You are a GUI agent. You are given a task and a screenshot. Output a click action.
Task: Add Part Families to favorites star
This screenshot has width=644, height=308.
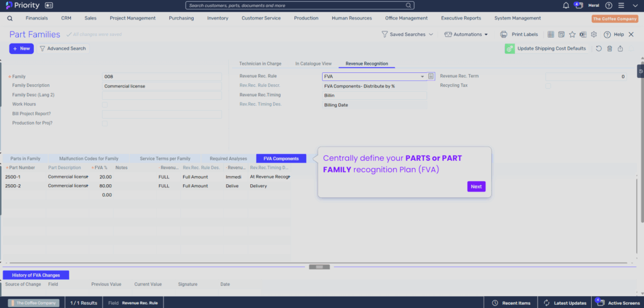[572, 35]
